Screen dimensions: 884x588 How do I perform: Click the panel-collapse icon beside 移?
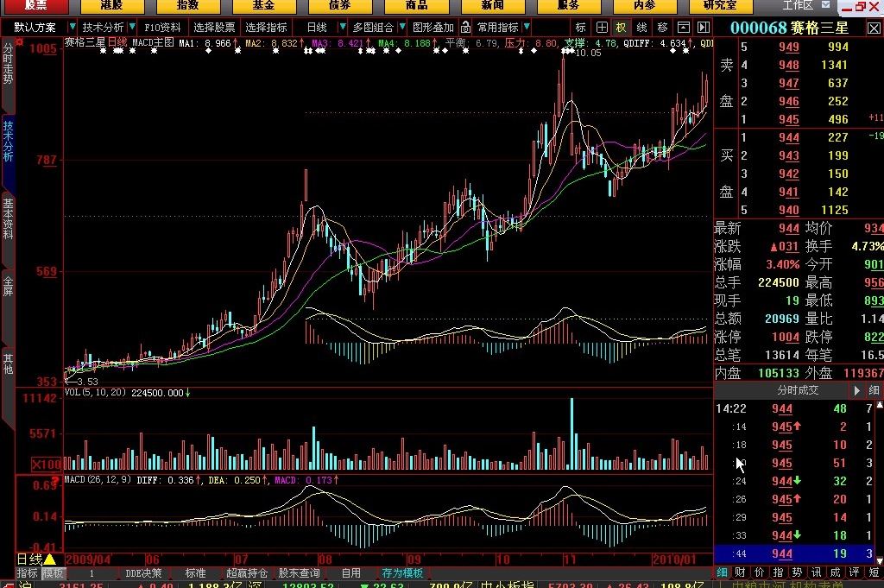(684, 27)
